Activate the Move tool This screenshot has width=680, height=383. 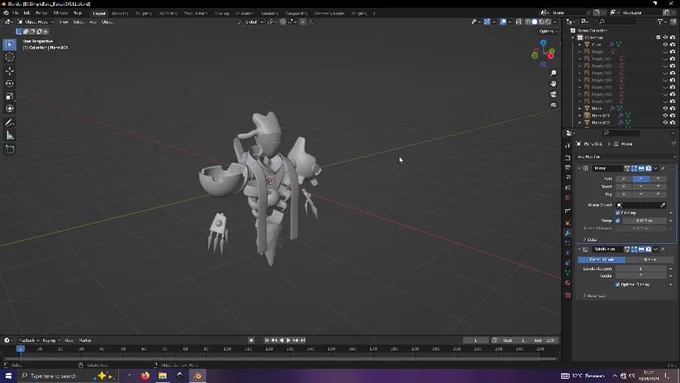(x=10, y=71)
